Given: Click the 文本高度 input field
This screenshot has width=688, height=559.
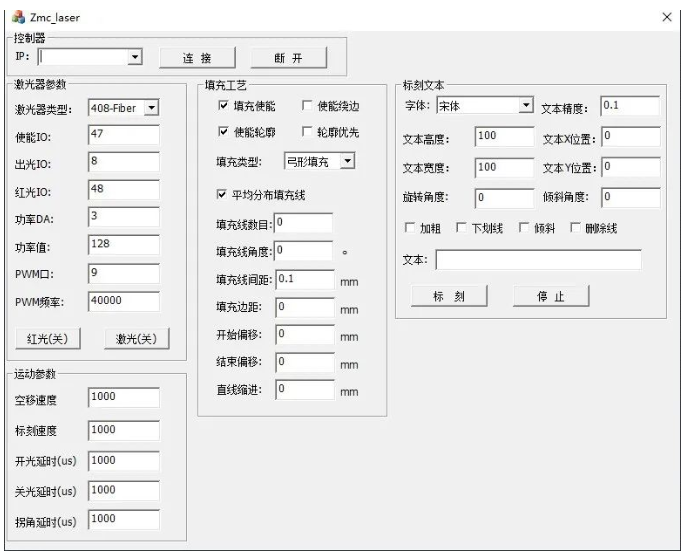Looking at the screenshot, I should tap(505, 136).
